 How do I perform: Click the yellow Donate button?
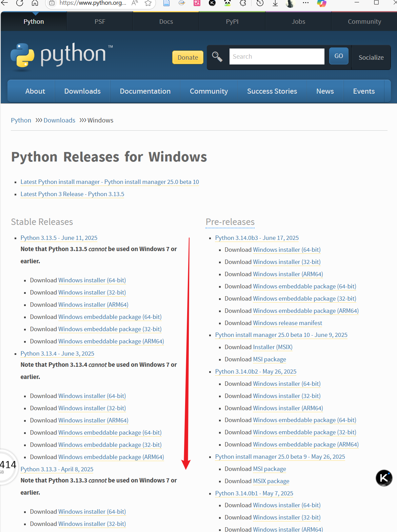point(188,57)
